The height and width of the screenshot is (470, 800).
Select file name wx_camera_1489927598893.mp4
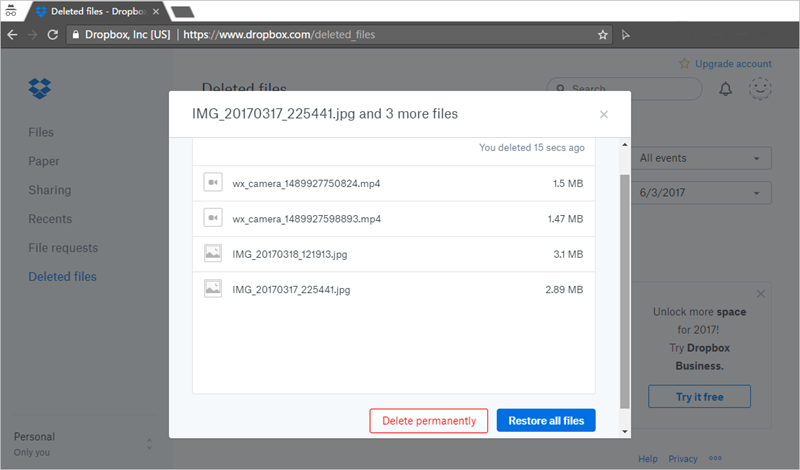[307, 219]
